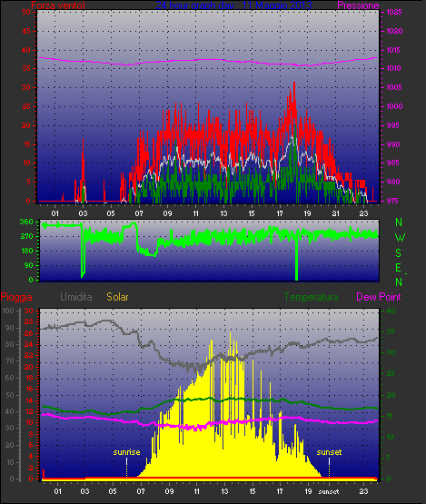Select pressure axis value 1010
426x504 pixels.
pyautogui.click(x=394, y=68)
